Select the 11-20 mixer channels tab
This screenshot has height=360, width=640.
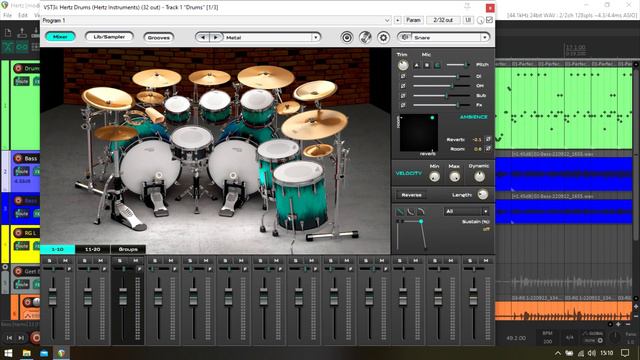point(93,249)
